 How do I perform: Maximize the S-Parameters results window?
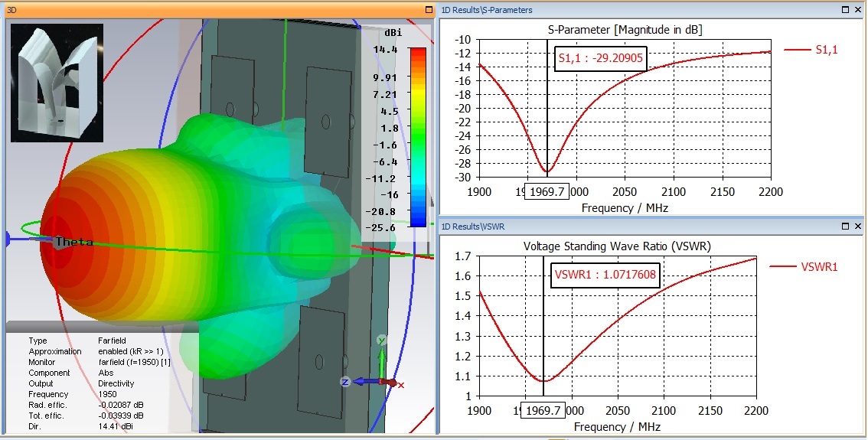845,9
